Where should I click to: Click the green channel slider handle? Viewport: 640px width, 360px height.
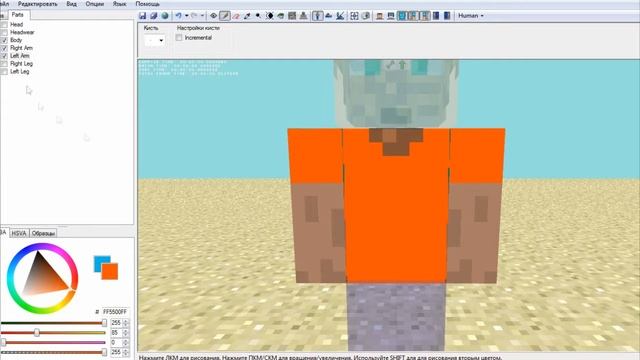tap(37, 333)
